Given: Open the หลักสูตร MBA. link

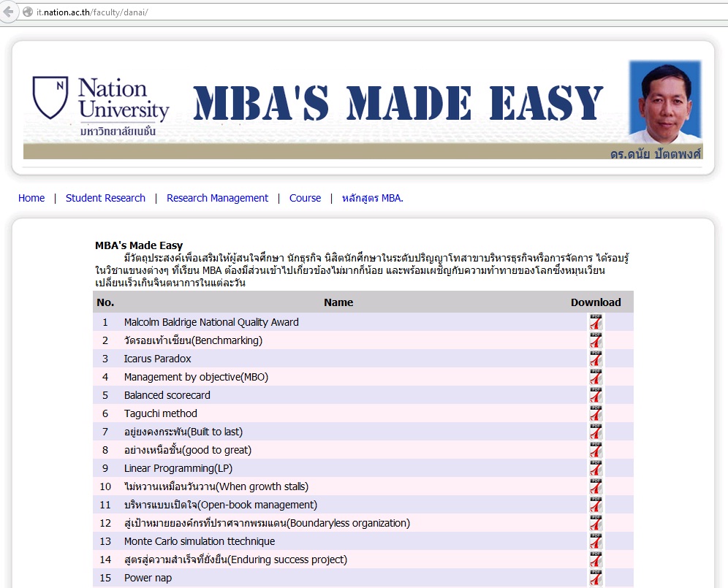Looking at the screenshot, I should (372, 198).
